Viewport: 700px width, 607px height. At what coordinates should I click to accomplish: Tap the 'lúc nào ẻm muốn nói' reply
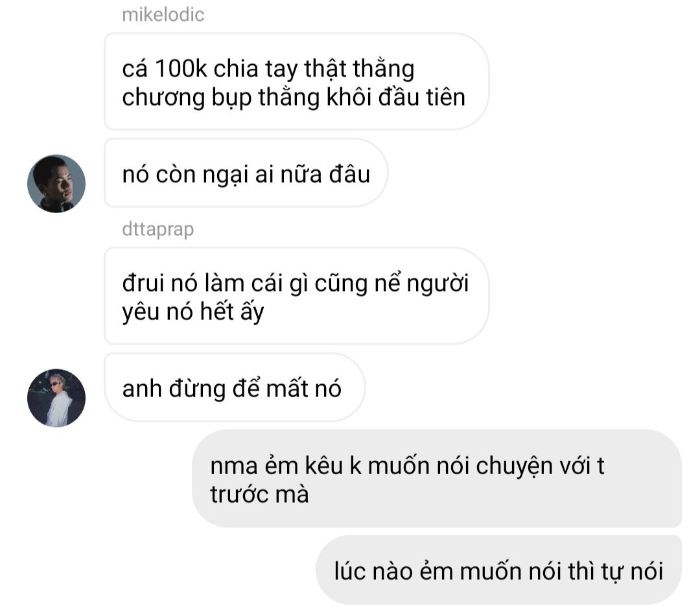click(498, 571)
